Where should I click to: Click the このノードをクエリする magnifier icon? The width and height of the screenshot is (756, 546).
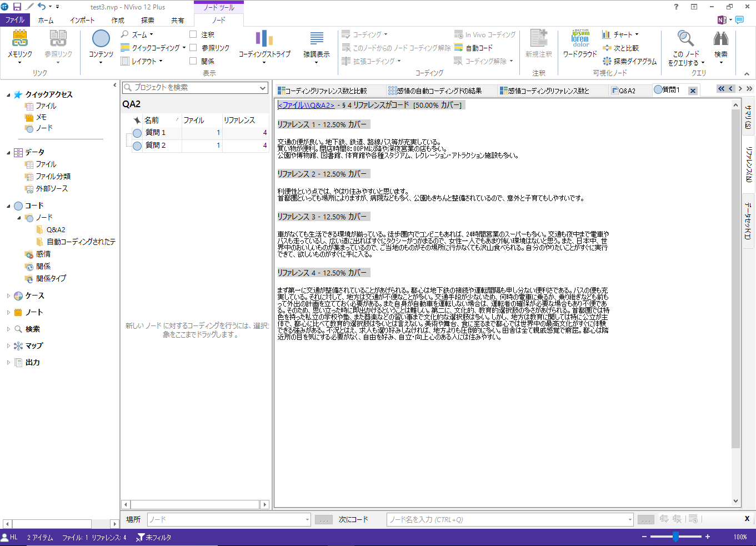coord(685,39)
